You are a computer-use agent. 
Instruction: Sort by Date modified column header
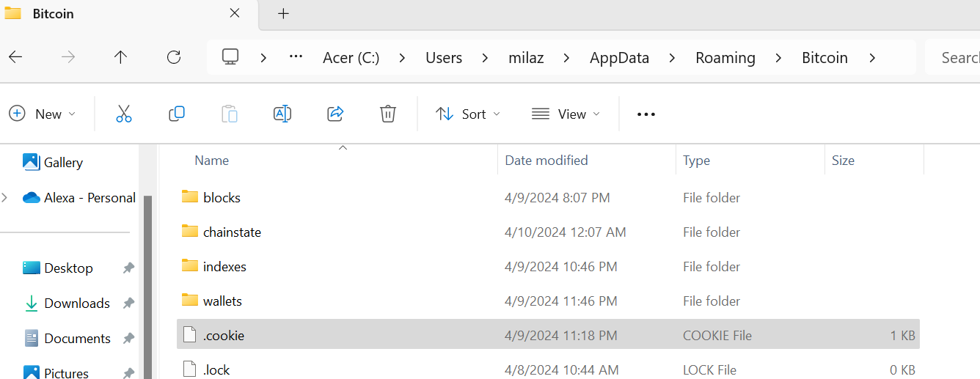coord(546,160)
